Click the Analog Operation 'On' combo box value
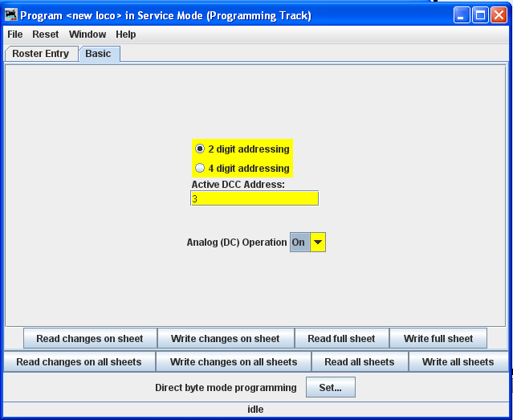This screenshot has width=513, height=420. [299, 243]
